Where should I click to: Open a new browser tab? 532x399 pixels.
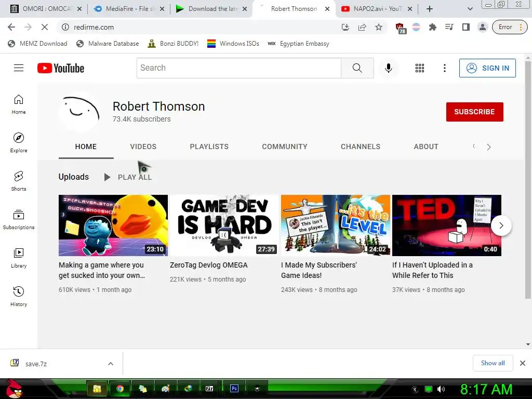(x=430, y=9)
